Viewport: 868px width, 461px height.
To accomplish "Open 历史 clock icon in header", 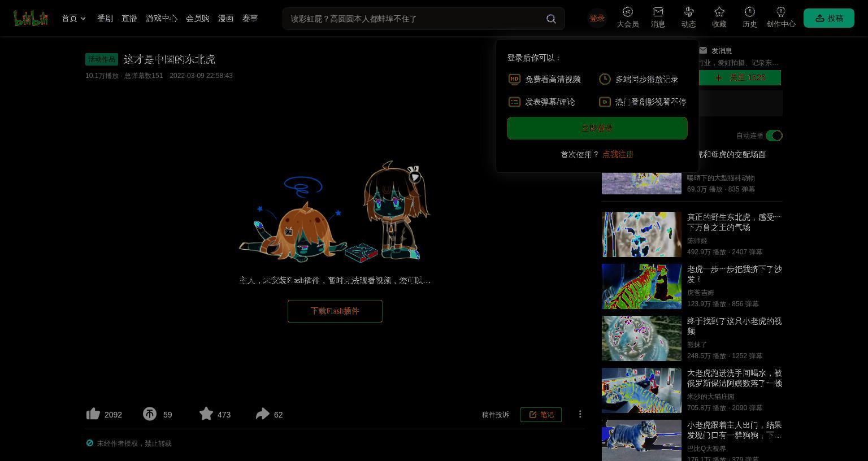I will pos(750,12).
